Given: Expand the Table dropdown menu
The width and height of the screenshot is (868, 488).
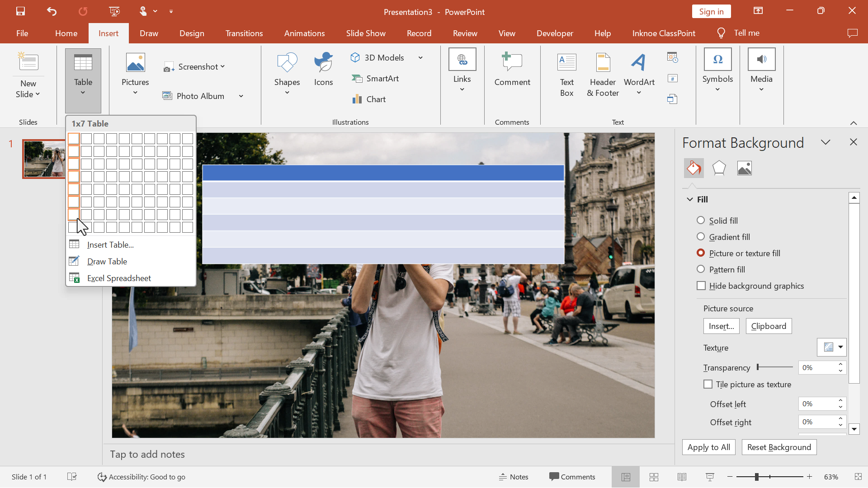Looking at the screenshot, I should 84,95.
